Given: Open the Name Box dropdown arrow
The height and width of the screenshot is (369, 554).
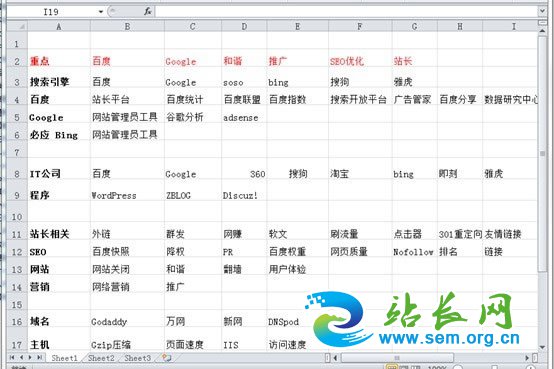Looking at the screenshot, I should pos(101,12).
